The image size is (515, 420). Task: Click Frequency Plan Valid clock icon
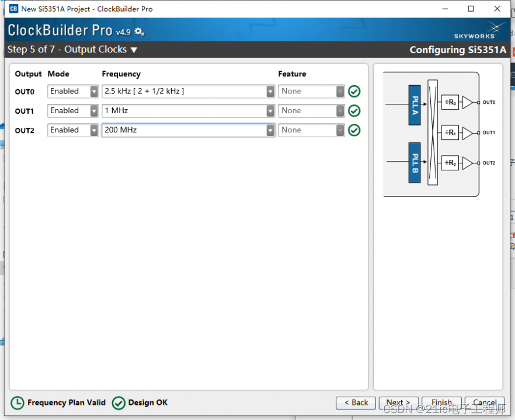pyautogui.click(x=18, y=403)
